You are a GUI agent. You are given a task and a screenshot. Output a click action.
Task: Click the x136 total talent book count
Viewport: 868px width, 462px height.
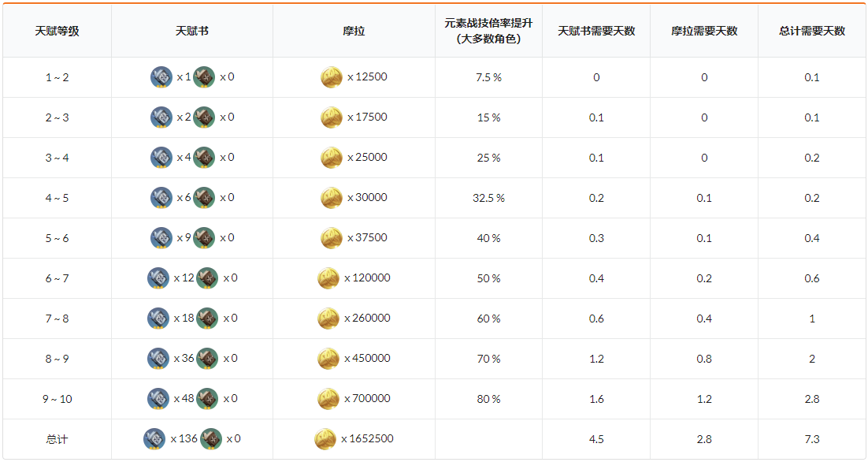point(184,438)
